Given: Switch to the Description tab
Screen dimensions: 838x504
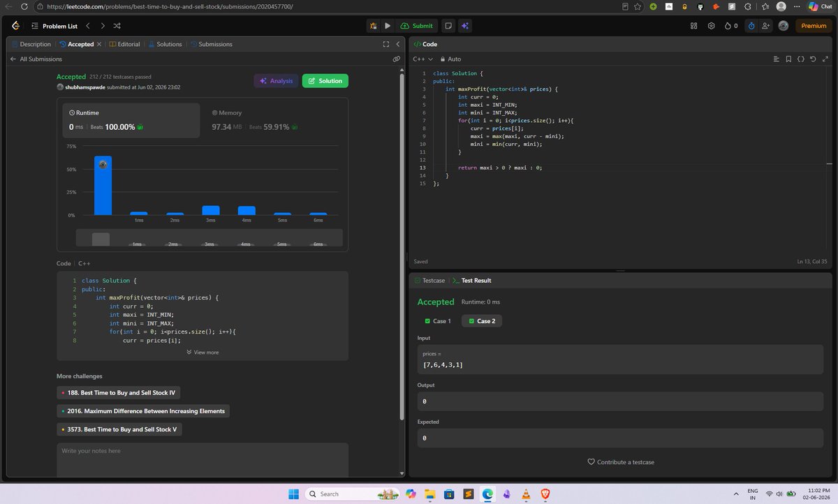Looking at the screenshot, I should (x=31, y=44).
